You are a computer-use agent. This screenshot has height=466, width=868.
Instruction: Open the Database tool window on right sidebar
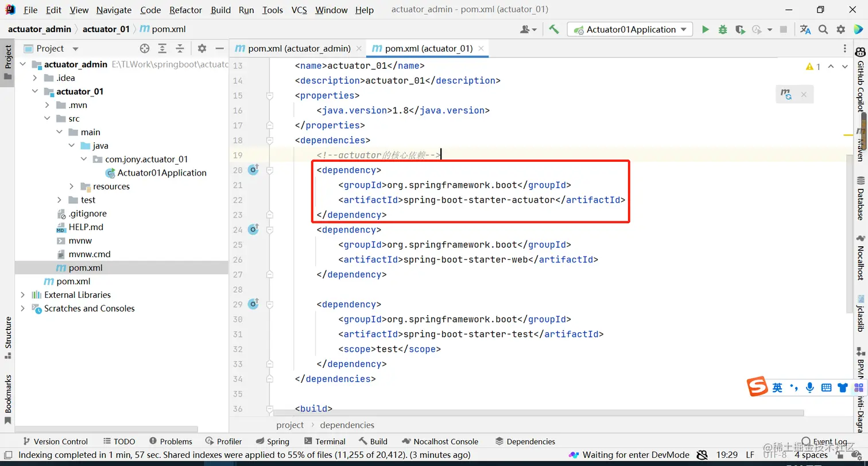pyautogui.click(x=860, y=199)
